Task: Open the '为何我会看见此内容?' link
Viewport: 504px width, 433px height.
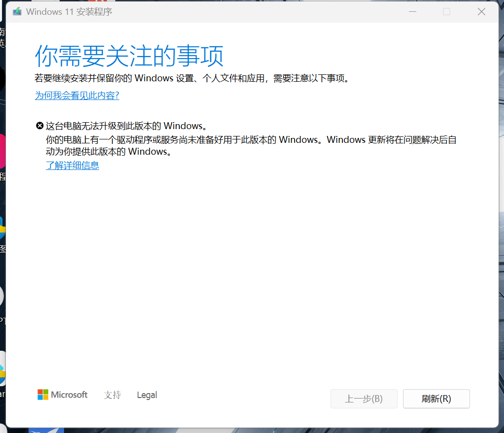Action: click(77, 96)
